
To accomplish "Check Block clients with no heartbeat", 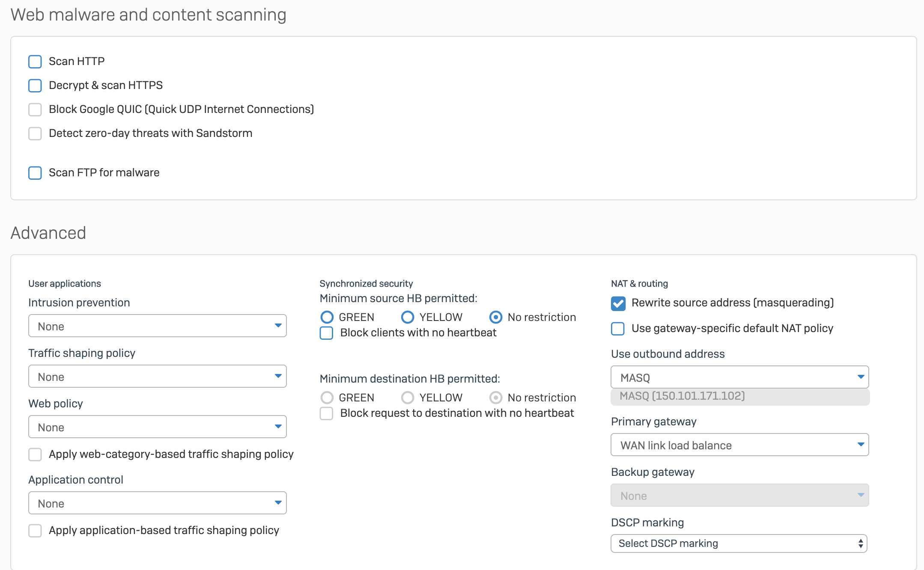I will [x=327, y=333].
